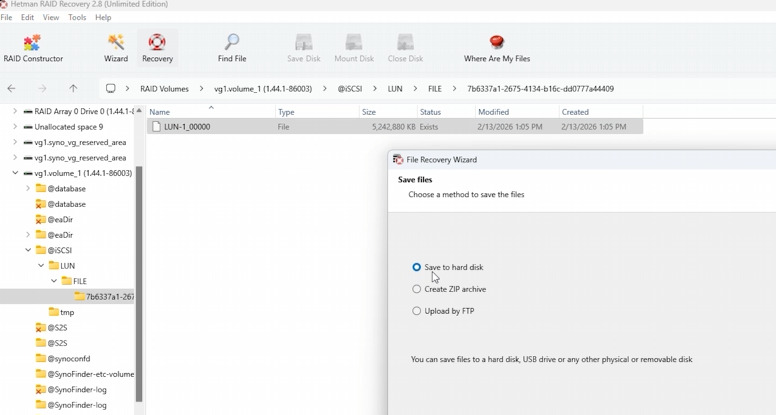Expand RAID Array 0 Drive 0 node
The image size is (776, 415).
coord(15,111)
